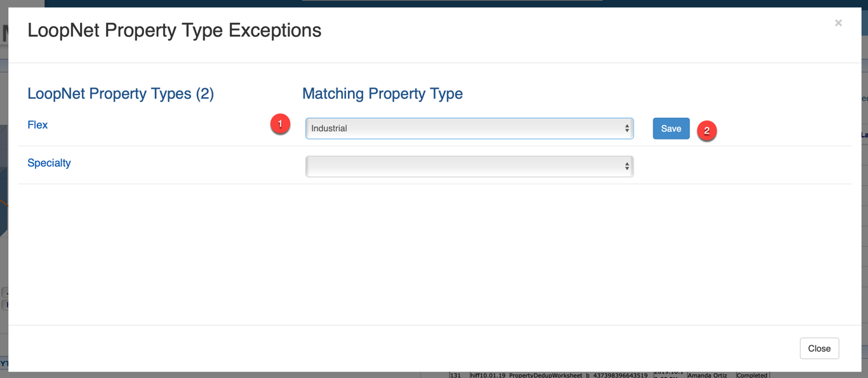Click the Matching Property Type column heading
The height and width of the screenshot is (378, 868).
(382, 94)
